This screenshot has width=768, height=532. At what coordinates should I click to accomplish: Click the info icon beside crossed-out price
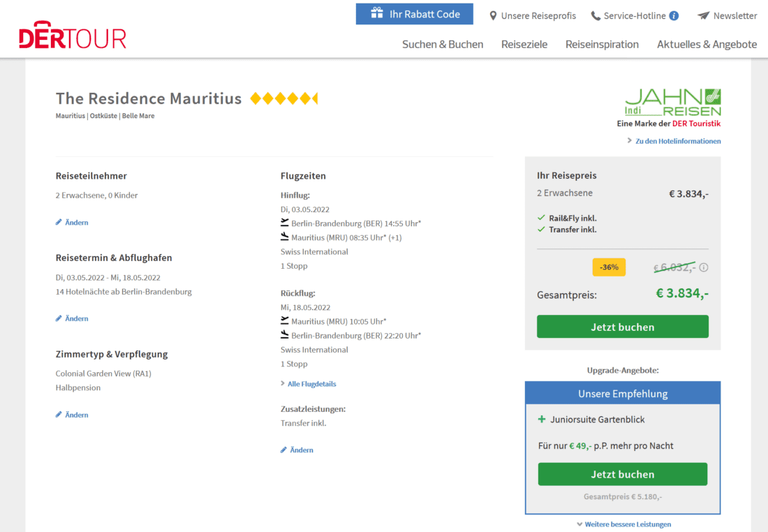(704, 267)
